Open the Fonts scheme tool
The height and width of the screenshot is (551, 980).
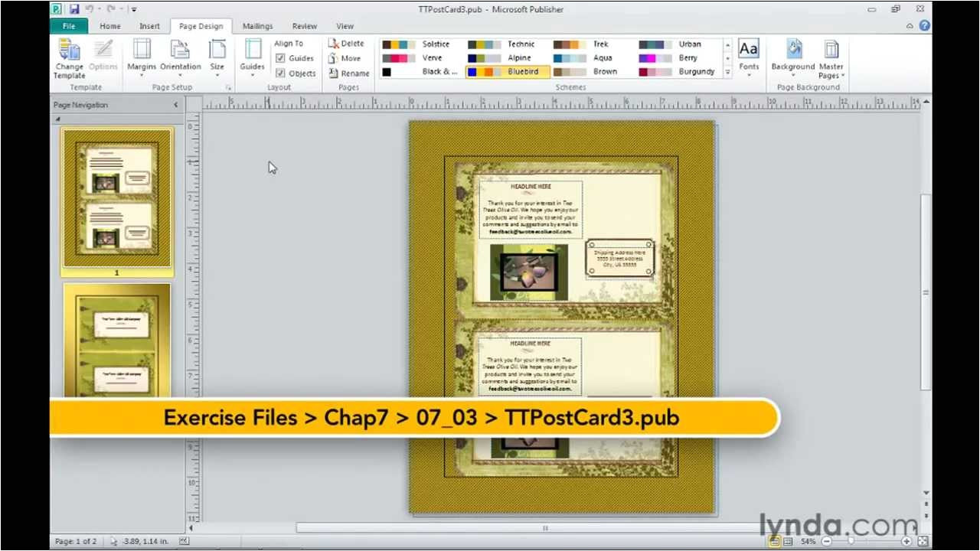pyautogui.click(x=748, y=52)
